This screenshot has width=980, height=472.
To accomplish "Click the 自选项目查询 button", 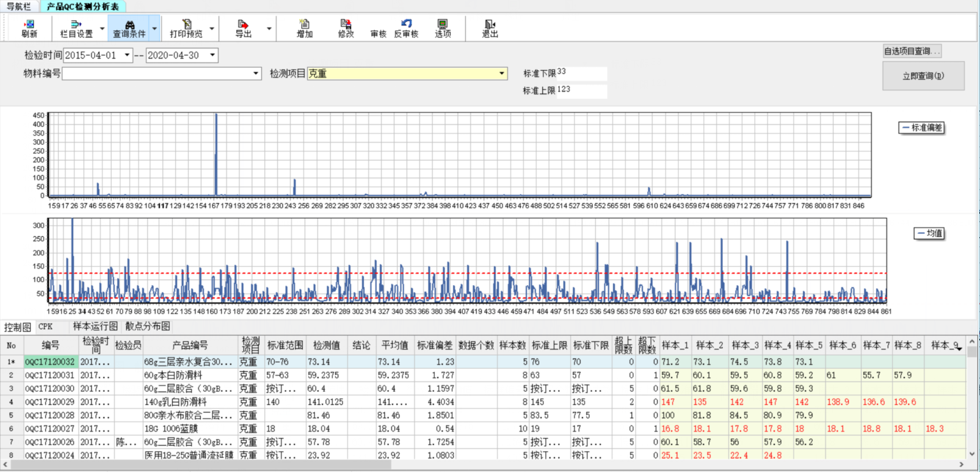I will (x=912, y=51).
